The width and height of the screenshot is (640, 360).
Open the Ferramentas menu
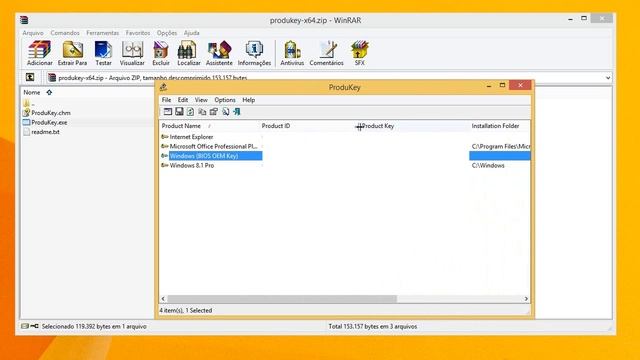(x=102, y=33)
